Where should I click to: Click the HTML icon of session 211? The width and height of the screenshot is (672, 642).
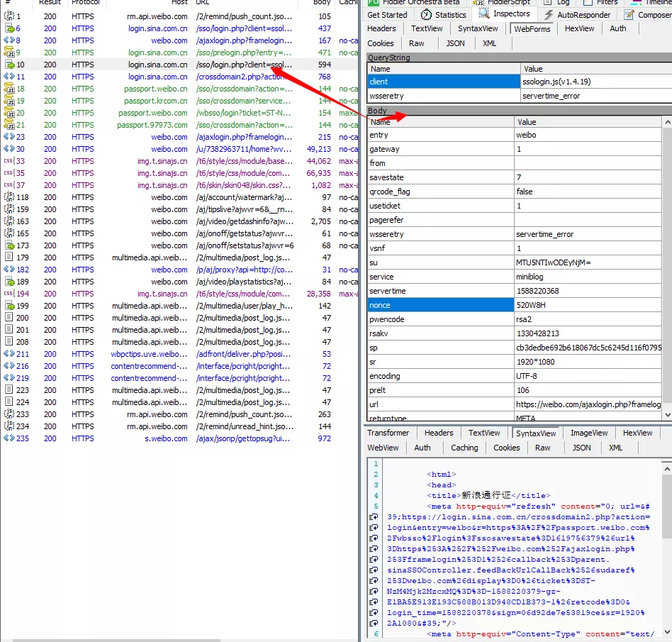[x=9, y=354]
